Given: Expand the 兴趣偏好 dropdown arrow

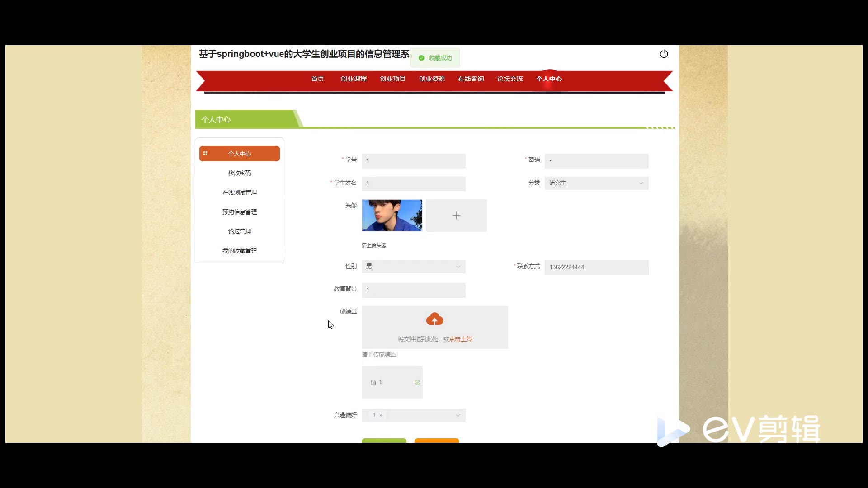Looking at the screenshot, I should pos(458,415).
